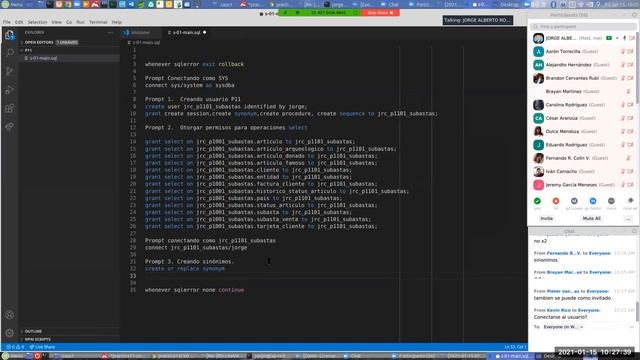This screenshot has width=640, height=360.
Task: Open the chat recipient 'Everyone' dropdown
Action: [x=563, y=327]
